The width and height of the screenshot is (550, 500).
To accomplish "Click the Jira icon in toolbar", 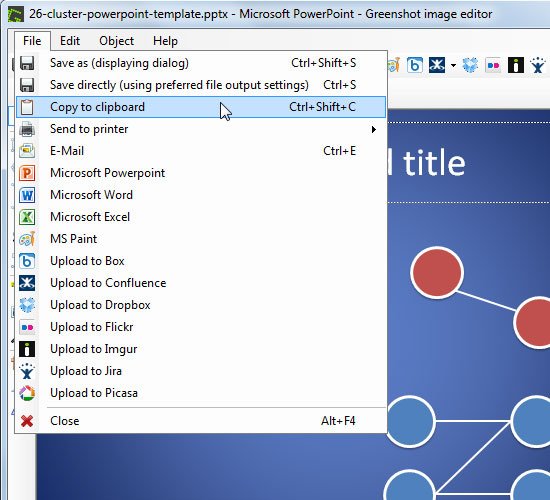I will (x=538, y=65).
